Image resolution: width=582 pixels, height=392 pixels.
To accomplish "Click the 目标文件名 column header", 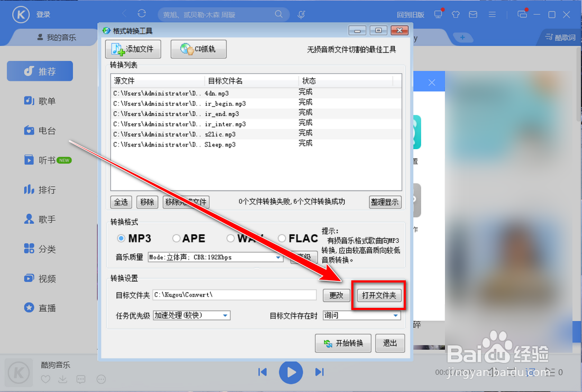I will click(x=251, y=80).
